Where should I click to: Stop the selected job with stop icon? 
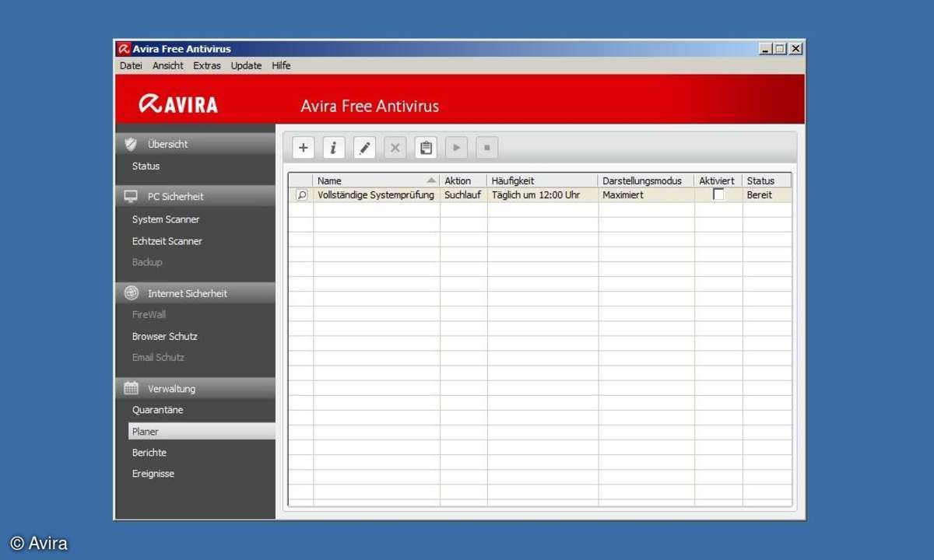[486, 148]
